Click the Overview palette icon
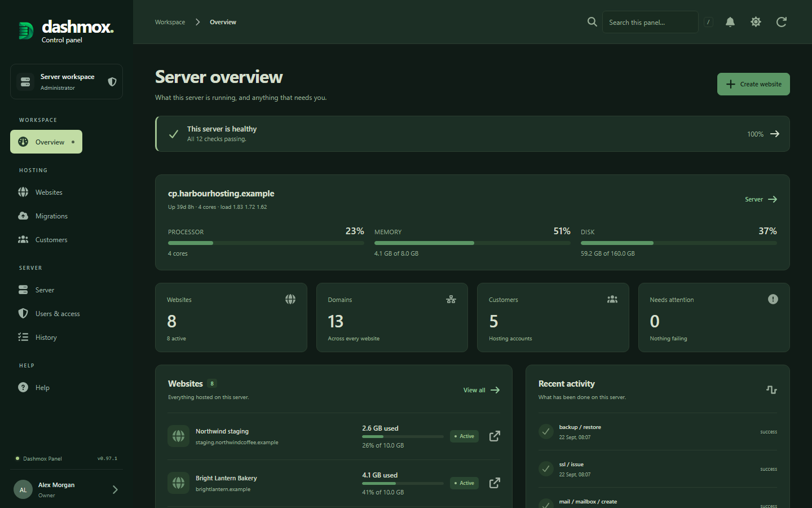The height and width of the screenshot is (508, 812). pyautogui.click(x=23, y=142)
